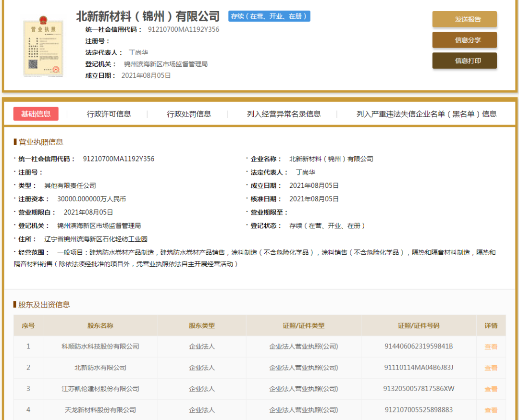View details for 江苏凯伦建材股份有限公司
The height and width of the screenshot is (420, 519).
click(x=491, y=389)
